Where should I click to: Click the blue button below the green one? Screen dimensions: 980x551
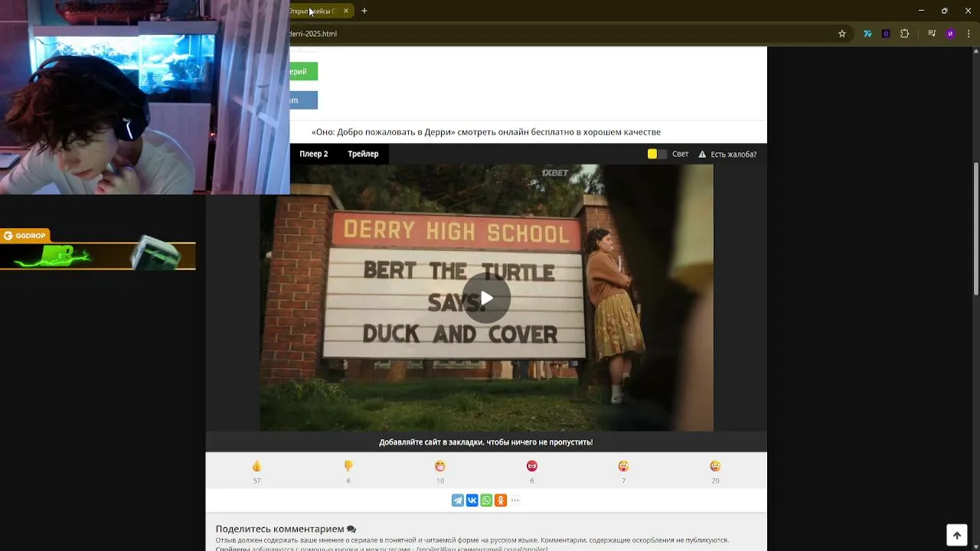(303, 100)
